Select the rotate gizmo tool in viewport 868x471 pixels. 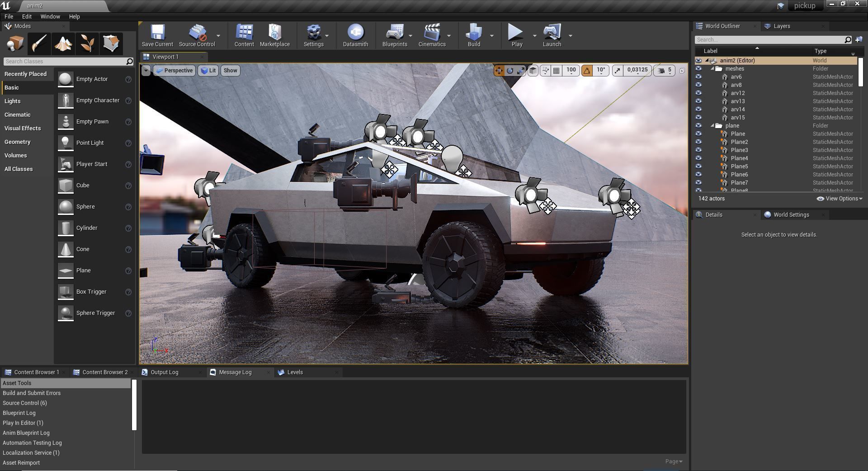510,71
